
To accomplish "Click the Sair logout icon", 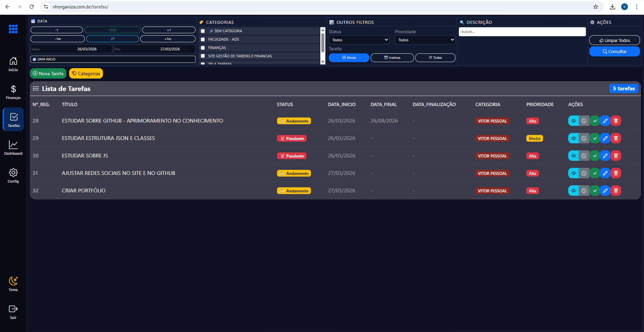I will 13,312.
